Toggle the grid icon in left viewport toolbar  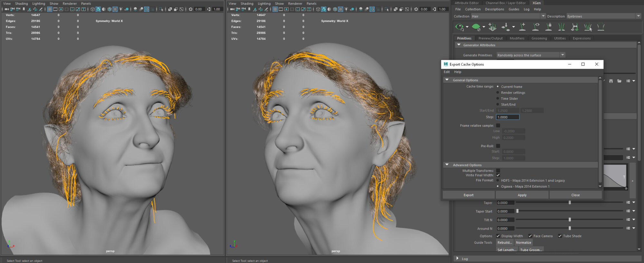click(50, 9)
